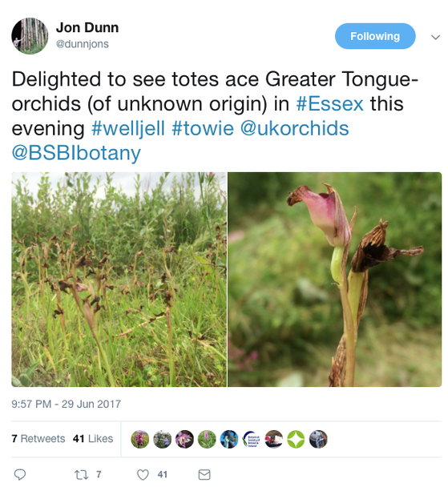Click the retweet arrows icon
448x503 pixels.
81,474
